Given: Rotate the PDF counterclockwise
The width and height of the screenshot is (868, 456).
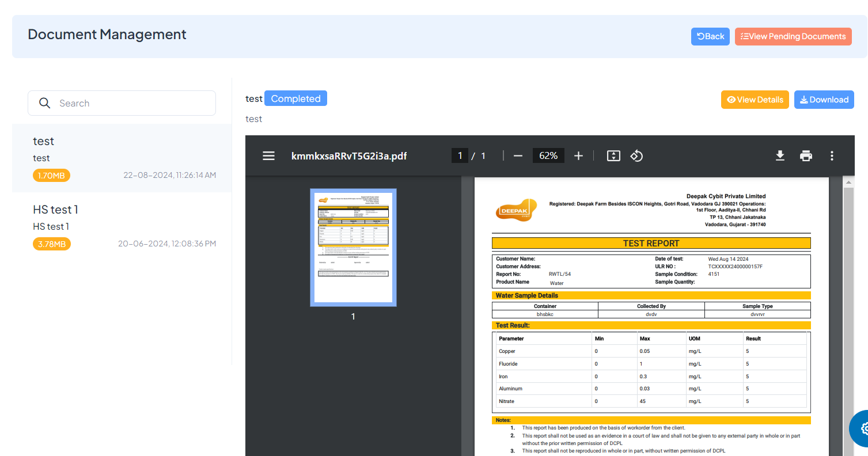Looking at the screenshot, I should pos(636,155).
